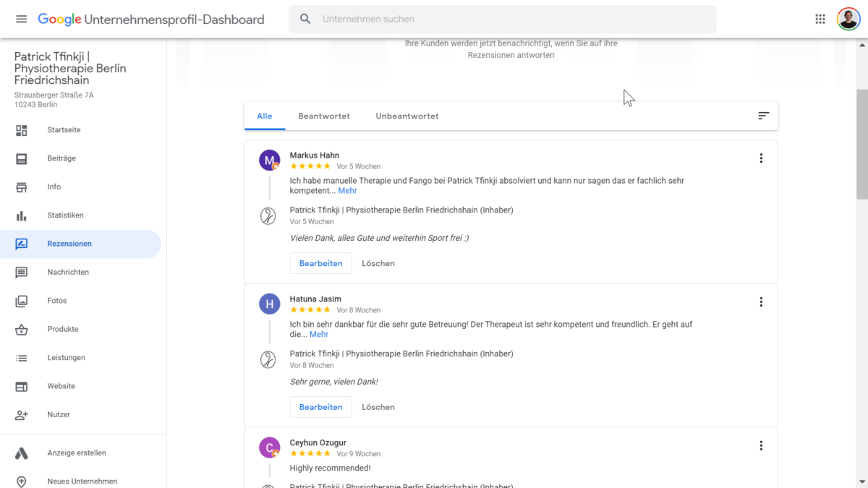Click the Rezensionen icon in sidebar
868x488 pixels.
click(x=22, y=244)
